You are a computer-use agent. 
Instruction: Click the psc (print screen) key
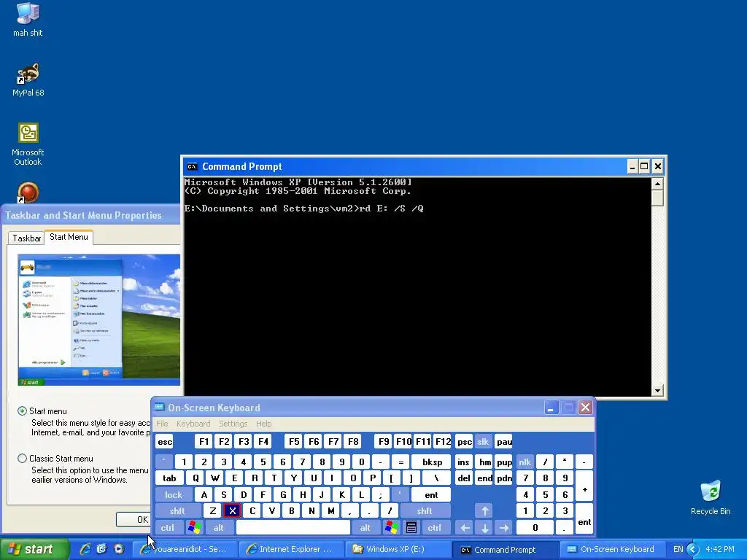pos(464,442)
